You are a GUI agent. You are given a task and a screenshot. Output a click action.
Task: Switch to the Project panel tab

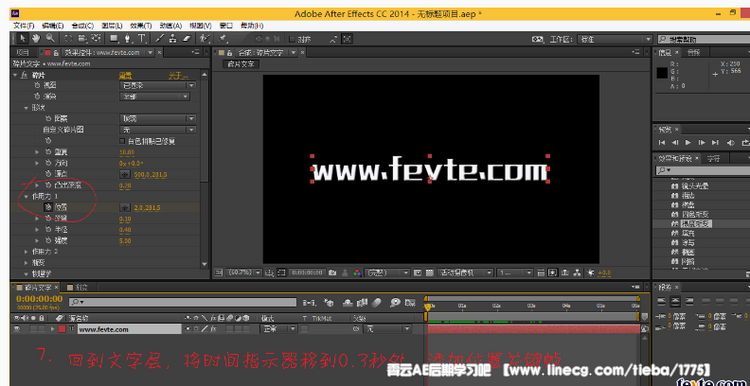point(23,53)
